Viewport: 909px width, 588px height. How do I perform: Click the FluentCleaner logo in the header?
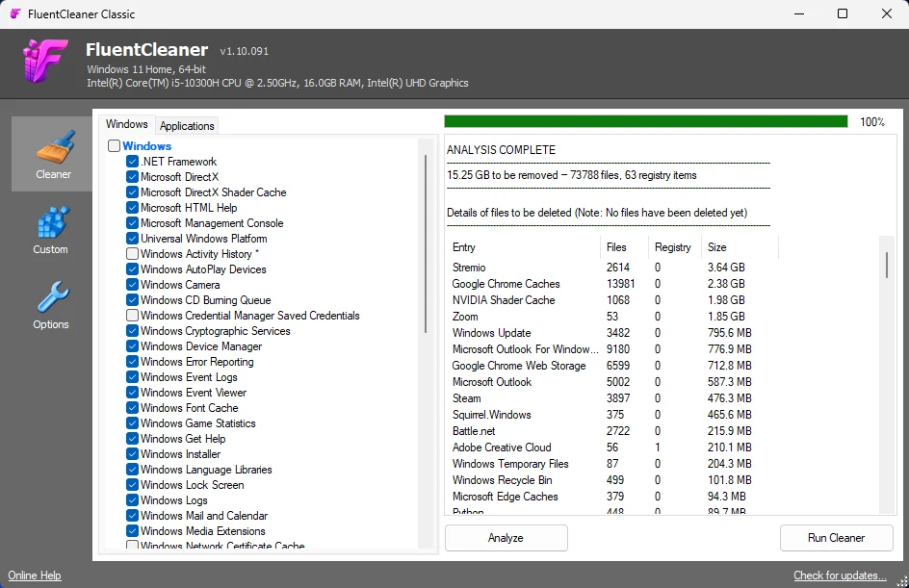point(45,60)
